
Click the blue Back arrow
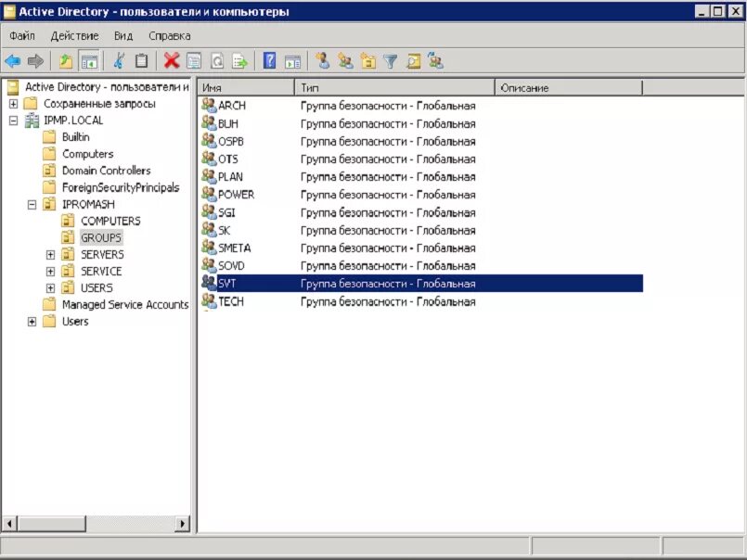[12, 61]
